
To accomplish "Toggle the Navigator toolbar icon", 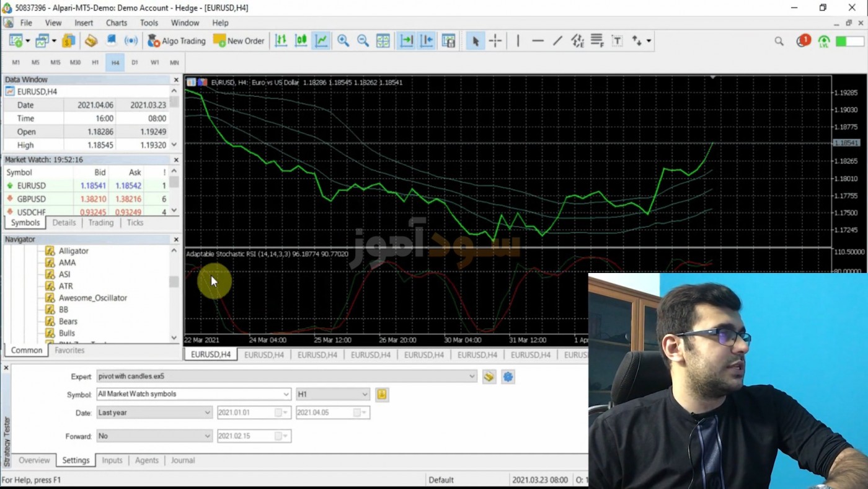I will pyautogui.click(x=91, y=41).
